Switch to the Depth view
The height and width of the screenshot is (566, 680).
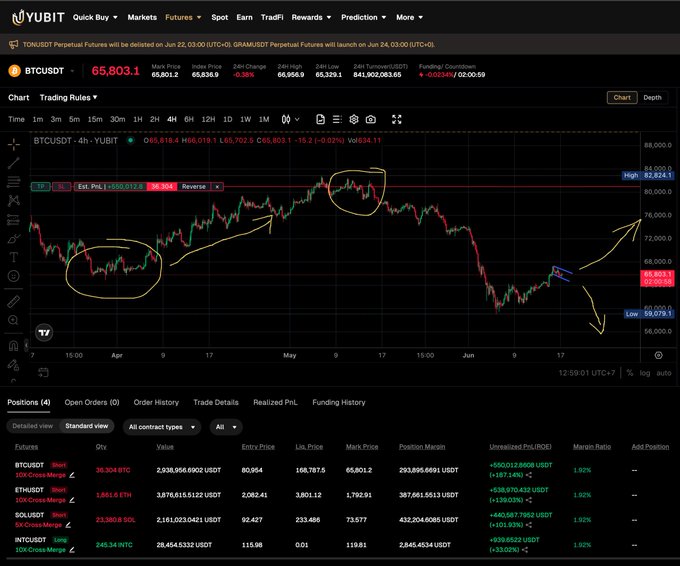tap(652, 98)
